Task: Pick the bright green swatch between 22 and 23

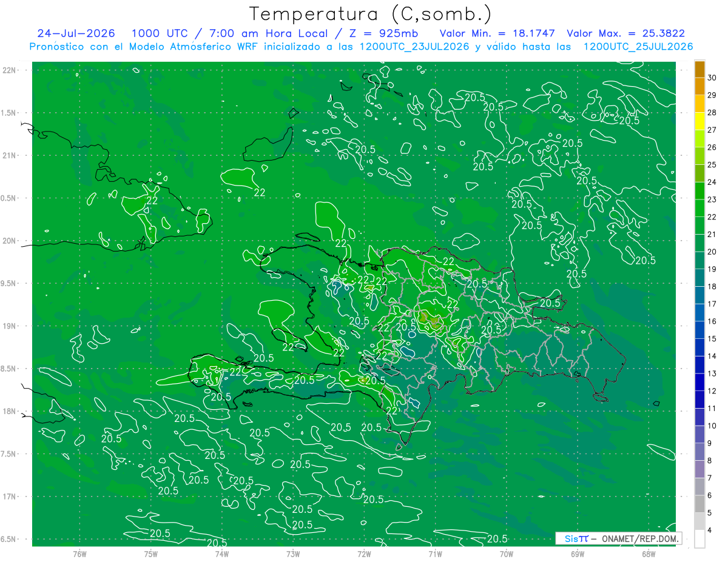Action: pyautogui.click(x=699, y=208)
